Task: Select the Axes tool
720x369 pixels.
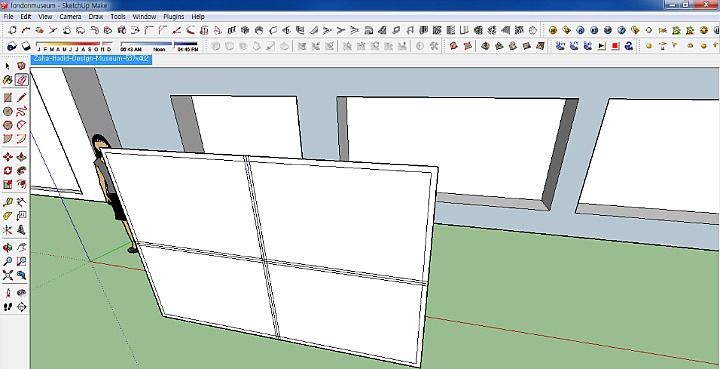Action: coord(8,229)
